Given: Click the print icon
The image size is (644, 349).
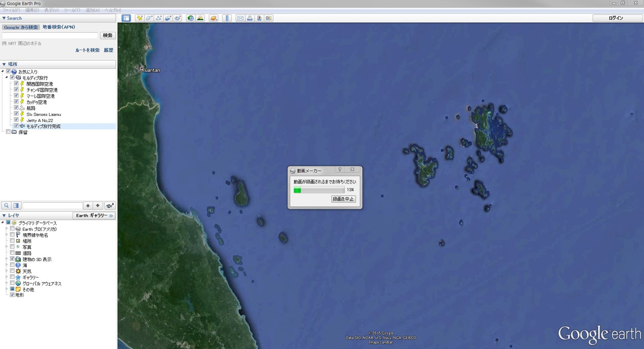Looking at the screenshot, I should (250, 18).
